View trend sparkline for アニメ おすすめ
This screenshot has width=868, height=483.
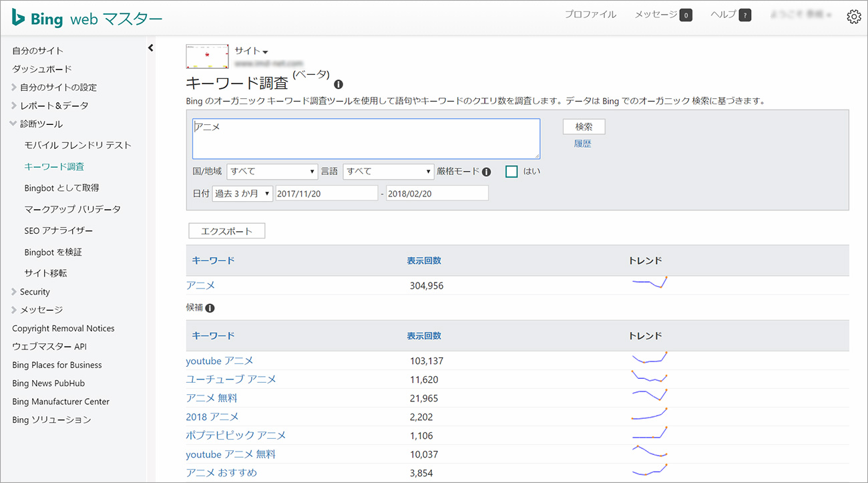click(x=650, y=470)
